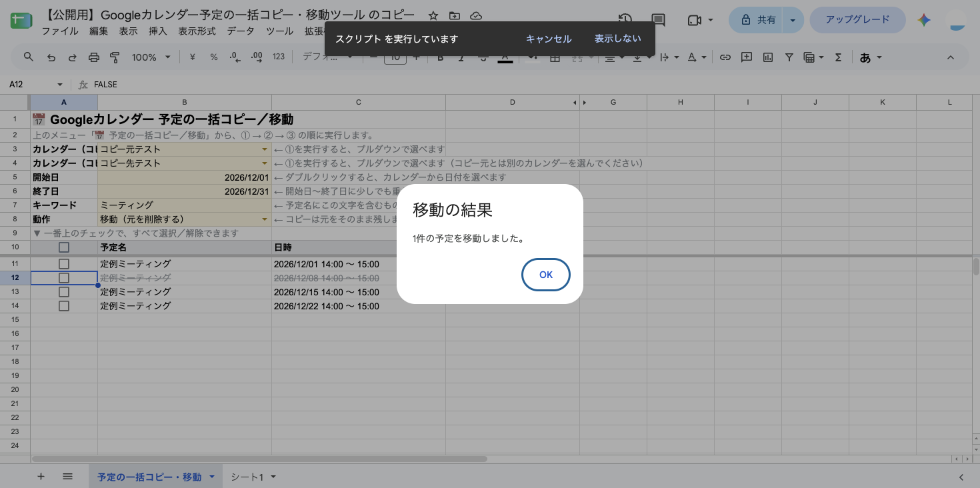Increase decimal places
This screenshot has width=980, height=488.
pyautogui.click(x=257, y=57)
